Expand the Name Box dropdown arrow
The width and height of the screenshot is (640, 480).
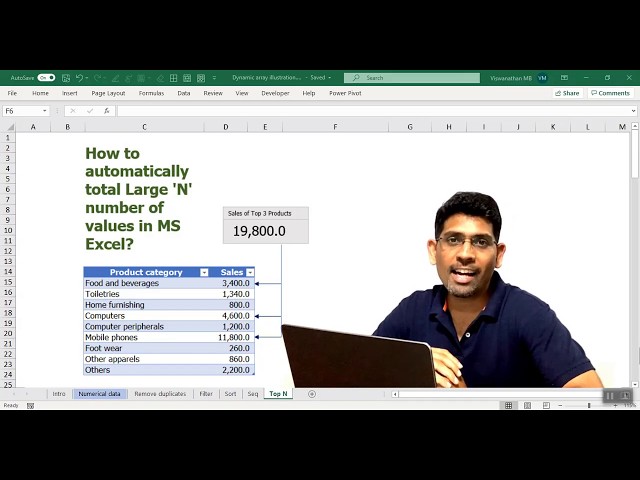point(44,111)
